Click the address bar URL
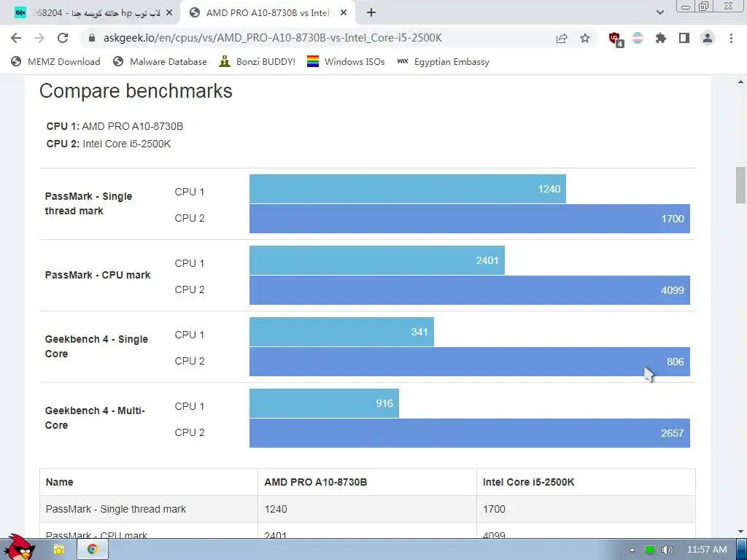This screenshot has height=560, width=747. pos(273,38)
